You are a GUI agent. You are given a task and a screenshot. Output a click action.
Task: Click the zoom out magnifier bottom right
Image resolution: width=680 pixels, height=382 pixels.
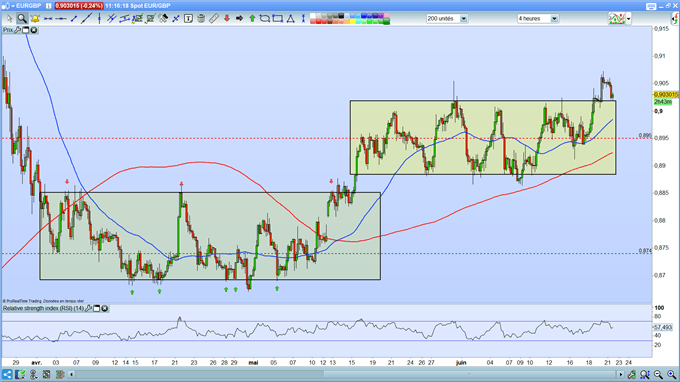[x=658, y=374]
